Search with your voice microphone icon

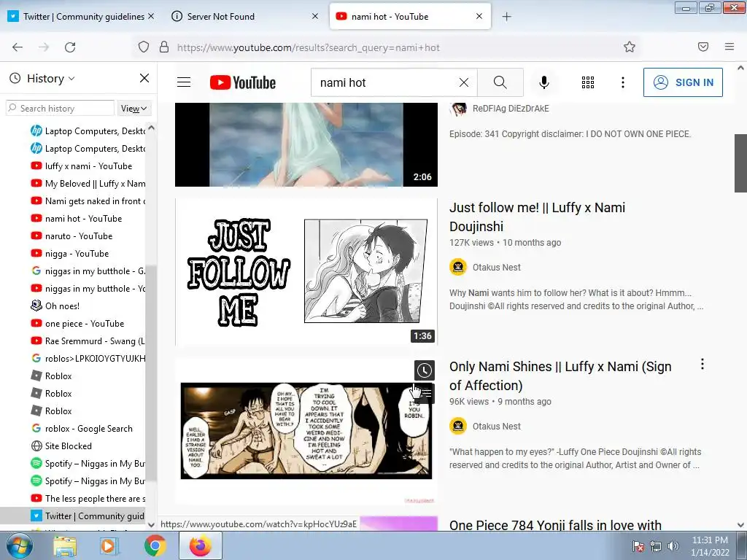click(544, 82)
